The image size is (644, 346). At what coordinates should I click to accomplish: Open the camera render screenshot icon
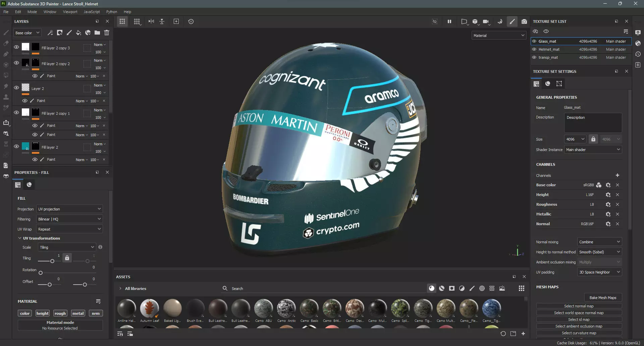tap(524, 21)
